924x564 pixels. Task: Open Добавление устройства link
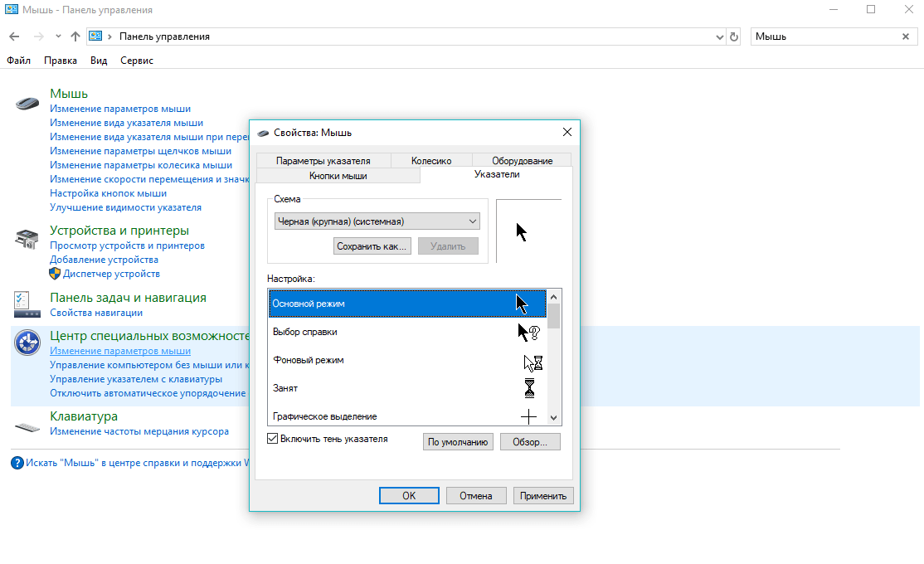[x=105, y=260]
